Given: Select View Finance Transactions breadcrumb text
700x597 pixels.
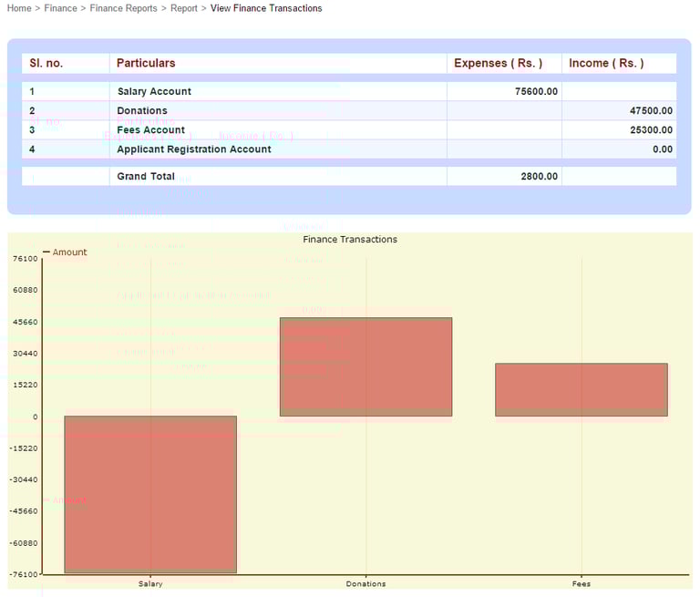Looking at the screenshot, I should tap(266, 8).
